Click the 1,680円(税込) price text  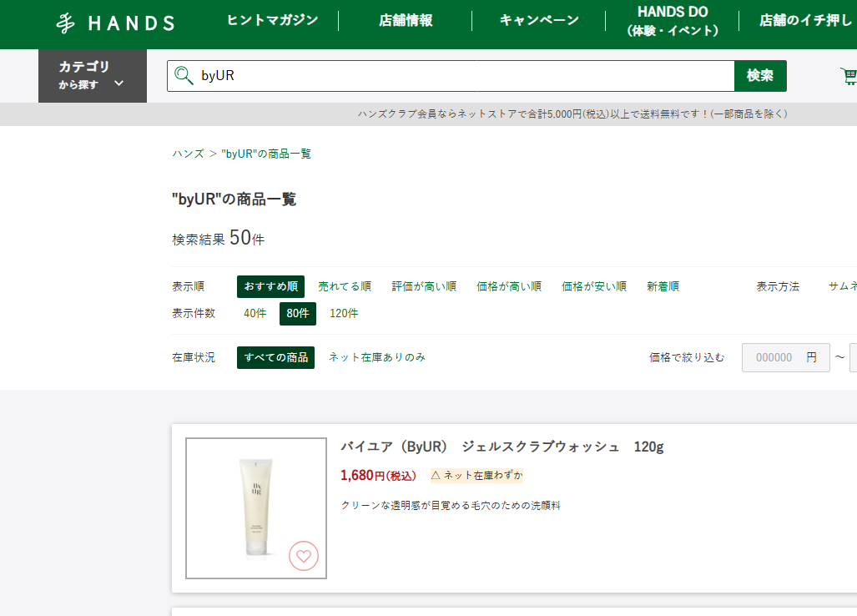(378, 476)
